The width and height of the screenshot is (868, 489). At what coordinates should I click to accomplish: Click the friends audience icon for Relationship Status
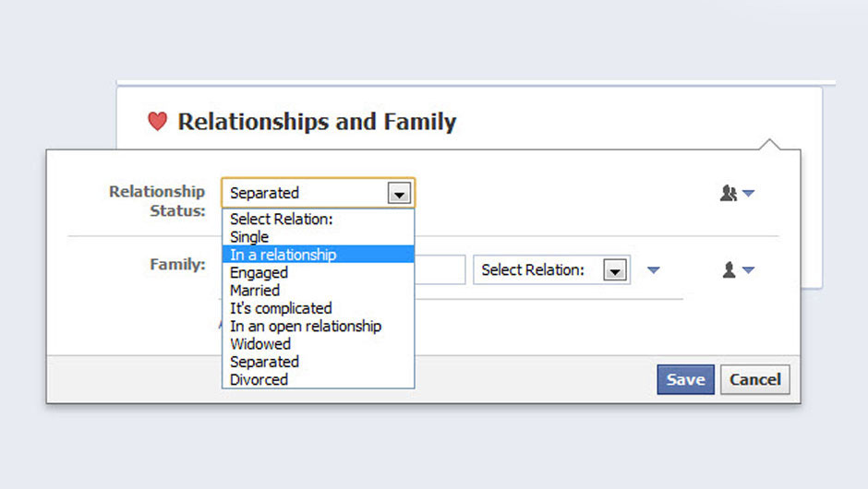729,194
